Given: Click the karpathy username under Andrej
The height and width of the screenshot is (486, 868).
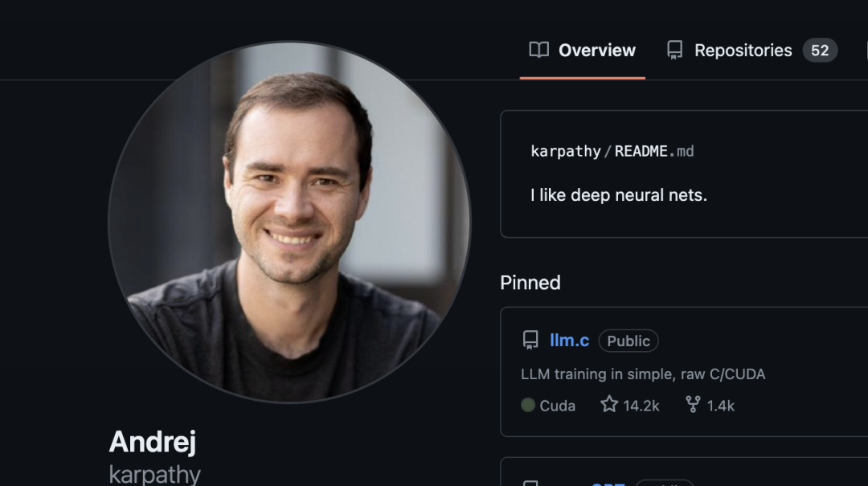Looking at the screenshot, I should click(154, 475).
